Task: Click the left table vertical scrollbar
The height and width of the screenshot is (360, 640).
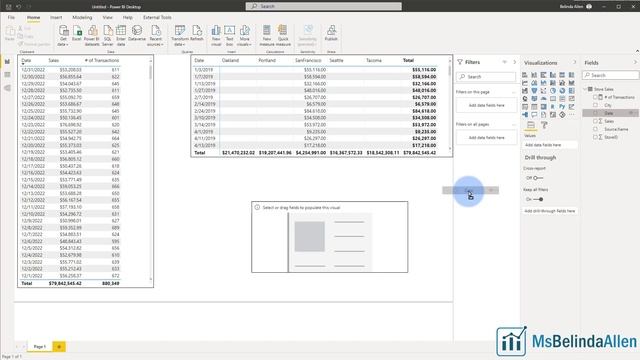Action: [x=151, y=73]
